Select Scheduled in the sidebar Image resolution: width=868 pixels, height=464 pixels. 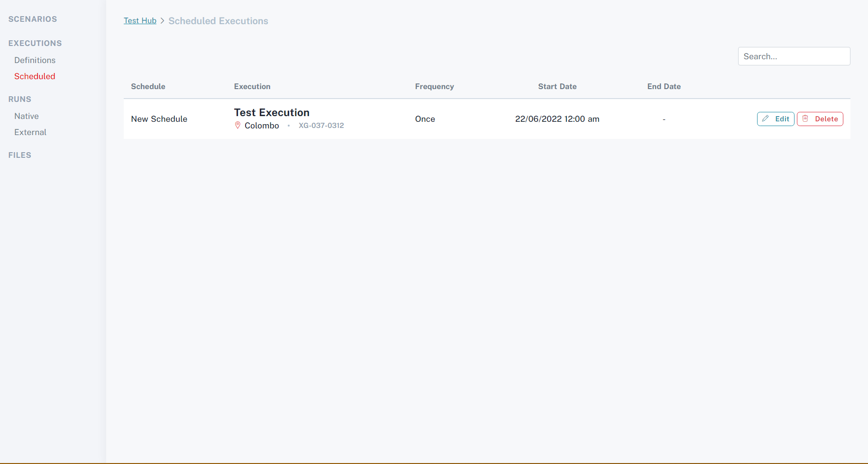(x=35, y=76)
